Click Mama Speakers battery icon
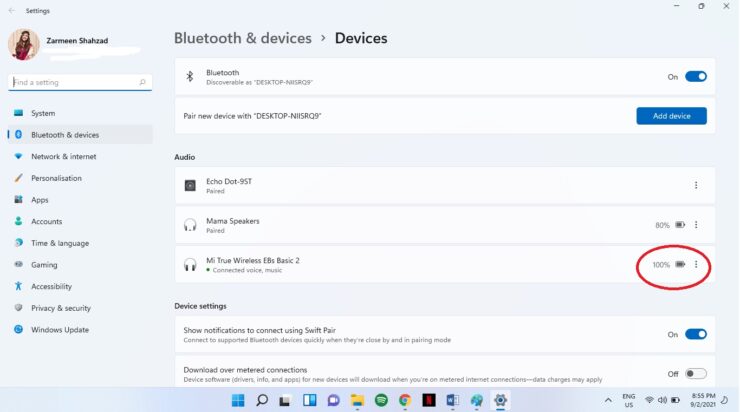This screenshot has height=412, width=740. [680, 225]
